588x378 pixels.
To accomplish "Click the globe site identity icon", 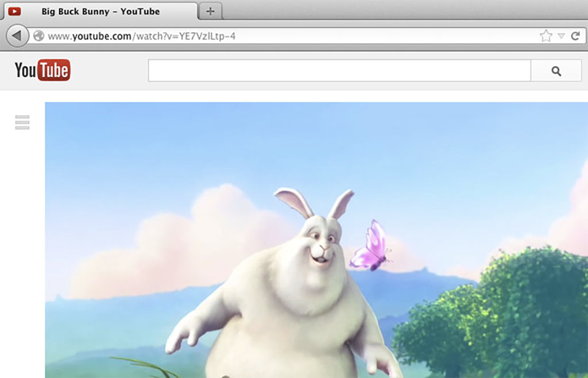I will [x=38, y=36].
